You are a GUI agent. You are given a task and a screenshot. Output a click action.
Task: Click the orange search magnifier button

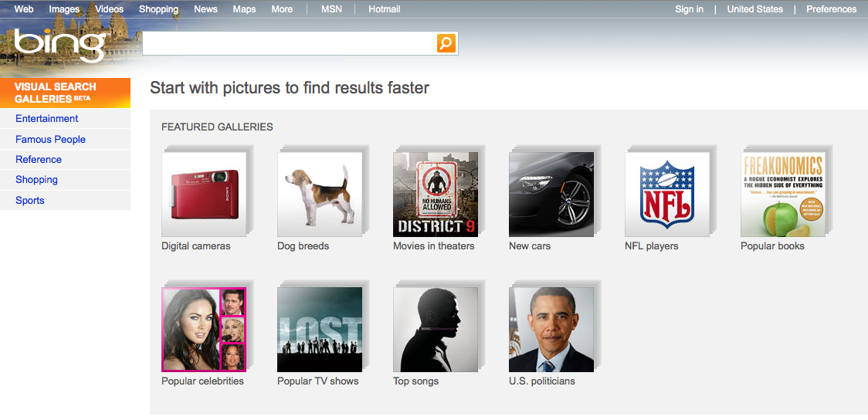click(x=446, y=43)
